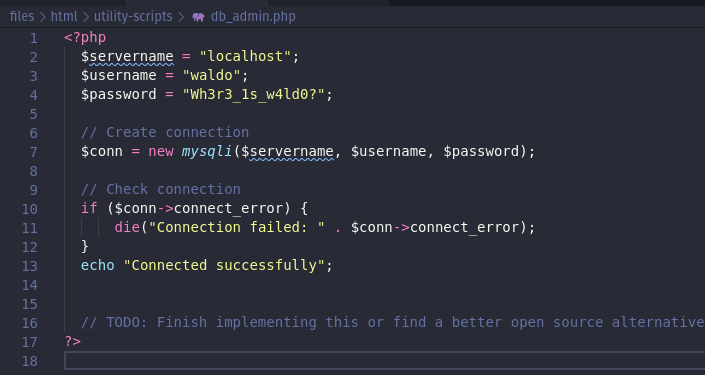Image resolution: width=705 pixels, height=375 pixels.
Task: Open the 'files' breadcrumb segment
Action: pos(22,17)
